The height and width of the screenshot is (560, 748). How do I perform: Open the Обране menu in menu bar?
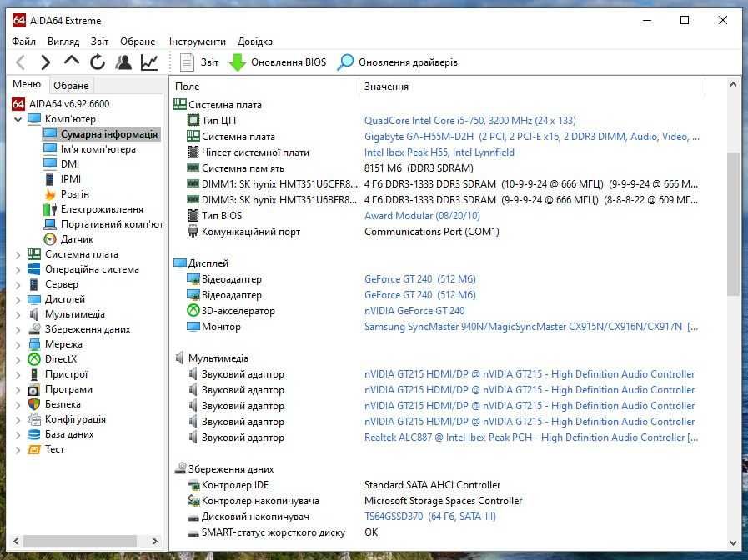pos(138,42)
